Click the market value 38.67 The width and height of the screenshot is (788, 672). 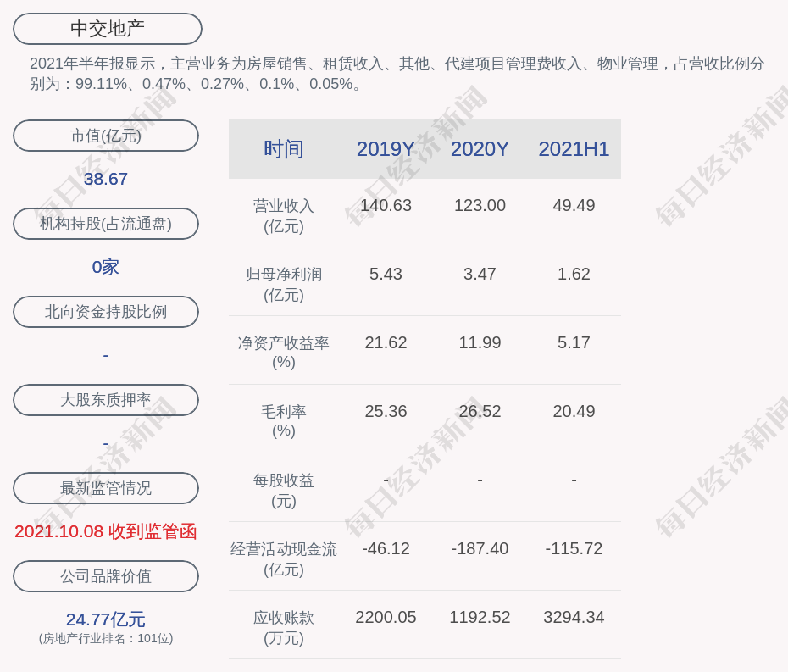[x=106, y=179]
